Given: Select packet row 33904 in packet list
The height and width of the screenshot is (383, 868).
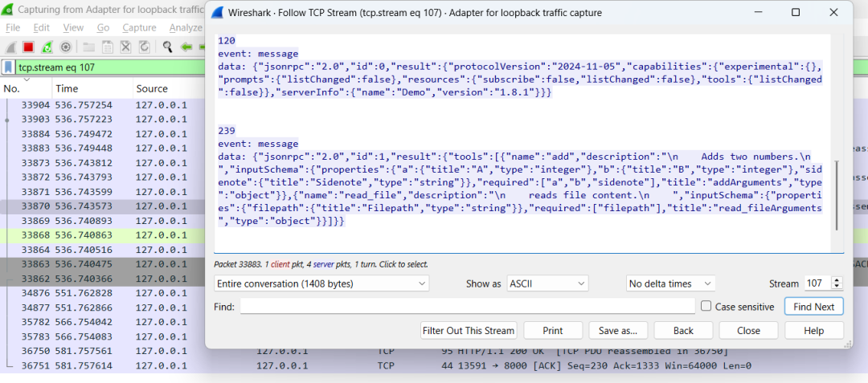Looking at the screenshot, I should tap(102, 105).
